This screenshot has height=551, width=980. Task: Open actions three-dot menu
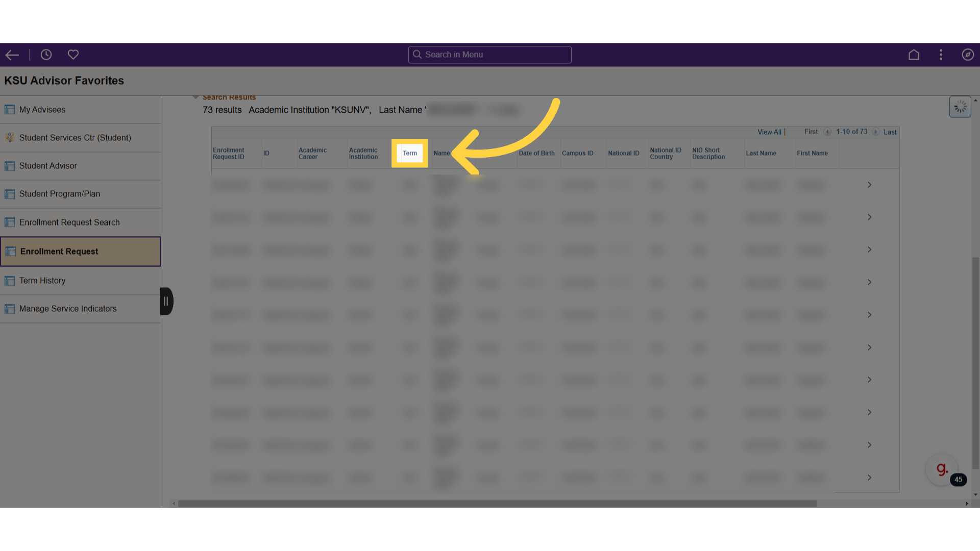[941, 55]
